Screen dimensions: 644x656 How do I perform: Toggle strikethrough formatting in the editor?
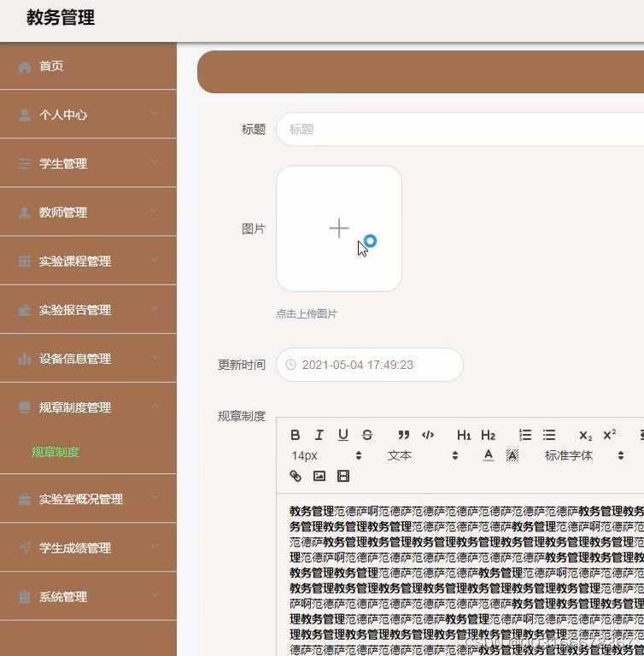point(367,435)
